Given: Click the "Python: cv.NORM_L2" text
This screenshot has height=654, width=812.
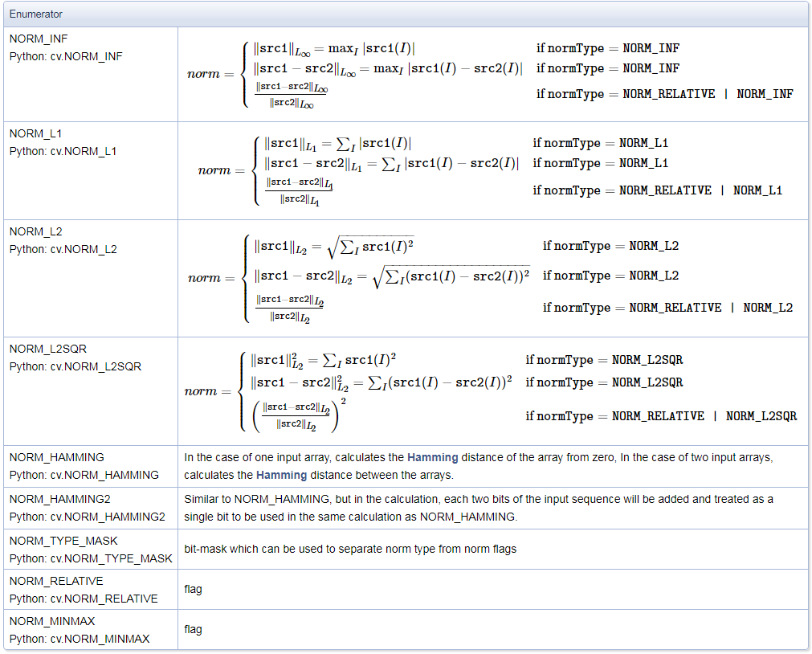Looking at the screenshot, I should tap(63, 249).
